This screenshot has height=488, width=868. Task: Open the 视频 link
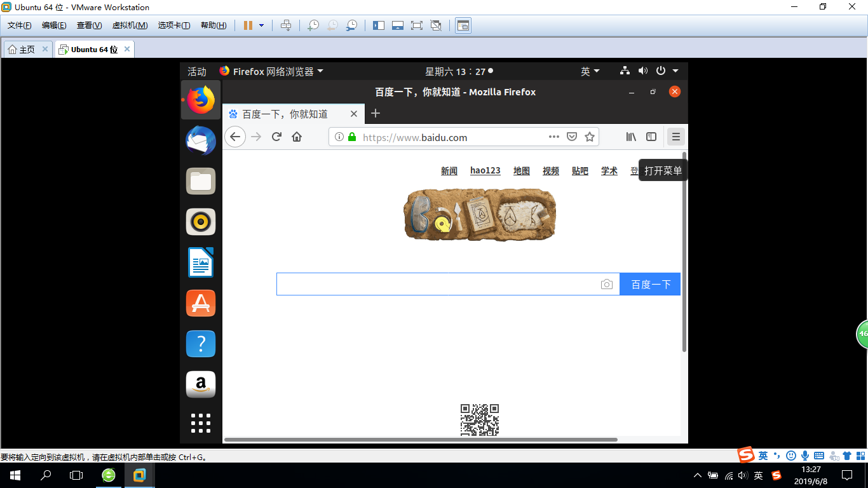(x=551, y=171)
